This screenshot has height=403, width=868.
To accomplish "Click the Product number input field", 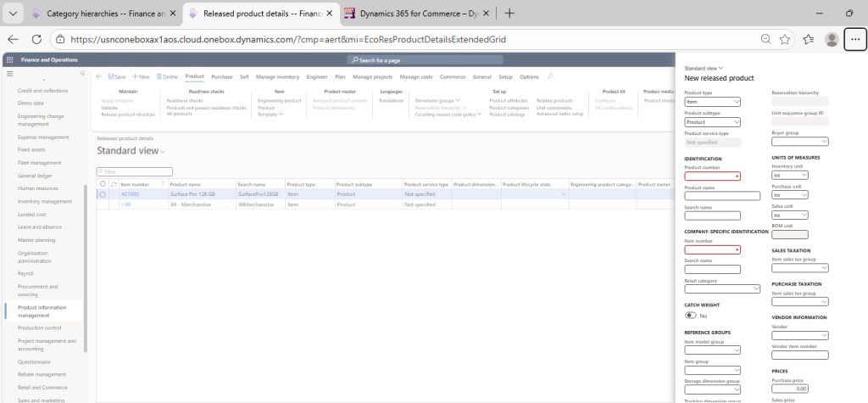I will [x=712, y=176].
